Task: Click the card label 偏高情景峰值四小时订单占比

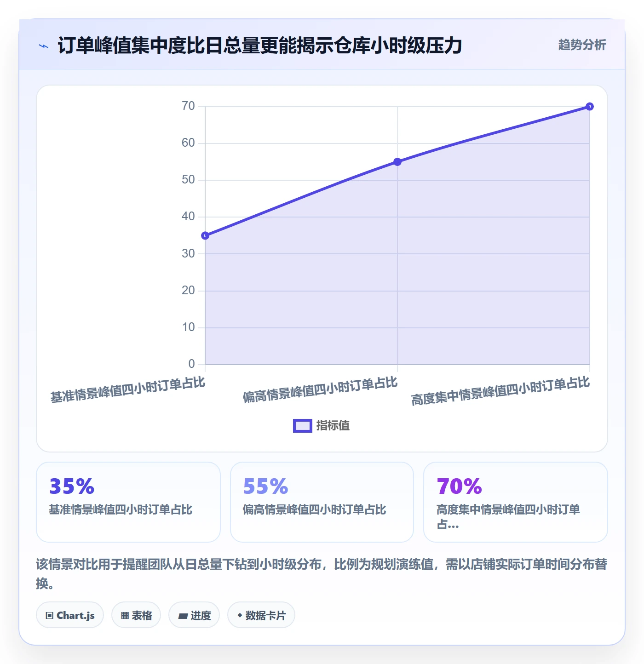Action: click(x=314, y=509)
